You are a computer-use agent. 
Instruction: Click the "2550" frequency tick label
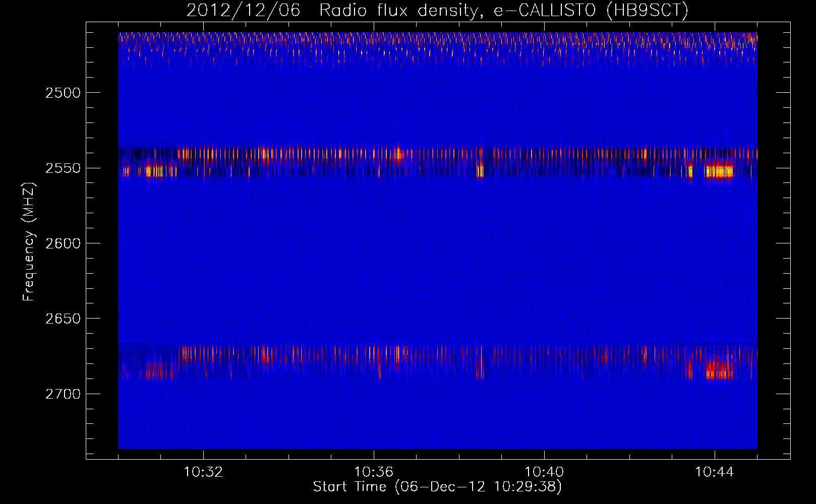(x=63, y=168)
